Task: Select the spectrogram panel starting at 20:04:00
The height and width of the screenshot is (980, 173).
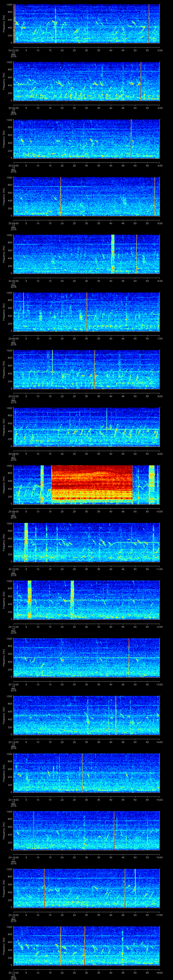Action: (87, 197)
